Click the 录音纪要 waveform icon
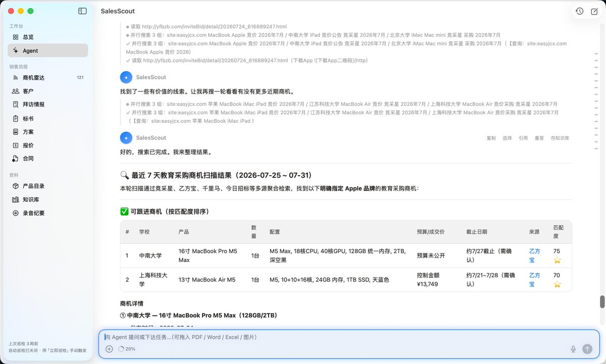Screen dimensions: 606x364 coord(16,213)
